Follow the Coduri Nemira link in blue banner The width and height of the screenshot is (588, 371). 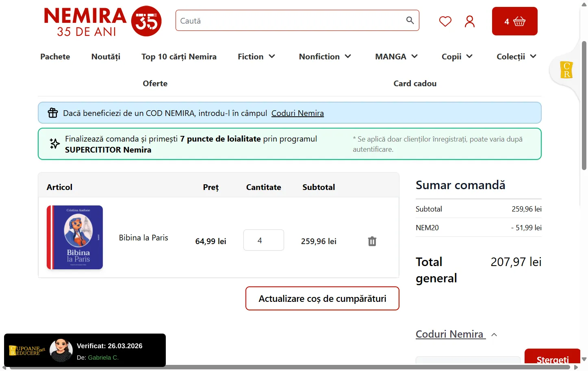tap(297, 113)
